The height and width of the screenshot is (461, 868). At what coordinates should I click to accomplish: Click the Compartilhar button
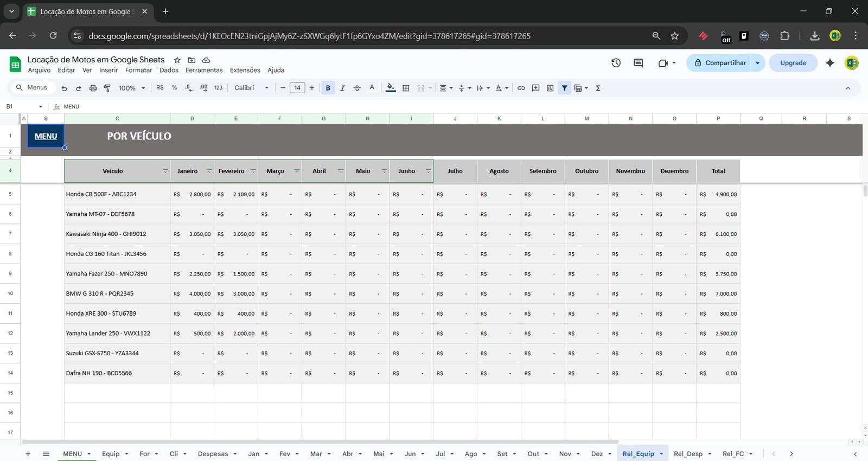[719, 63]
